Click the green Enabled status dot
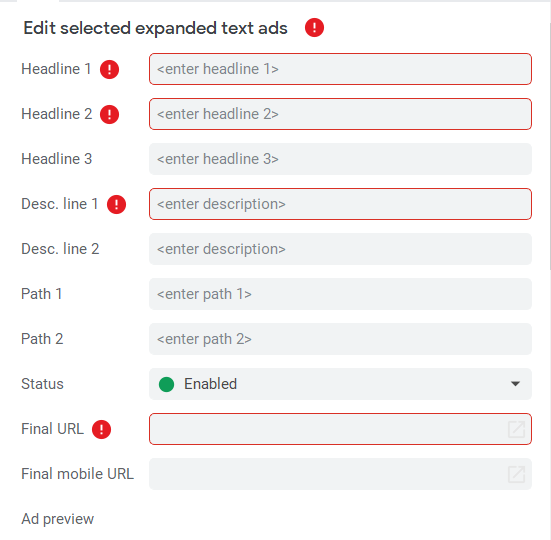551x540 pixels. click(166, 384)
